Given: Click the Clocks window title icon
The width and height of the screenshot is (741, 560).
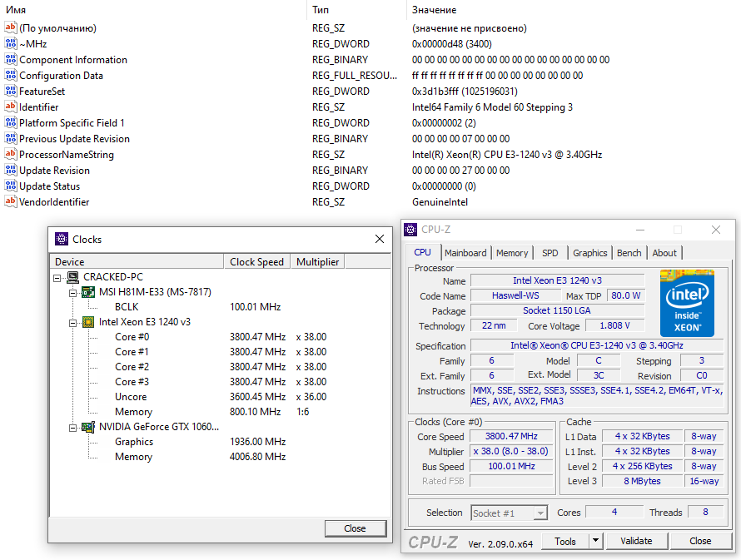Looking at the screenshot, I should click(62, 239).
